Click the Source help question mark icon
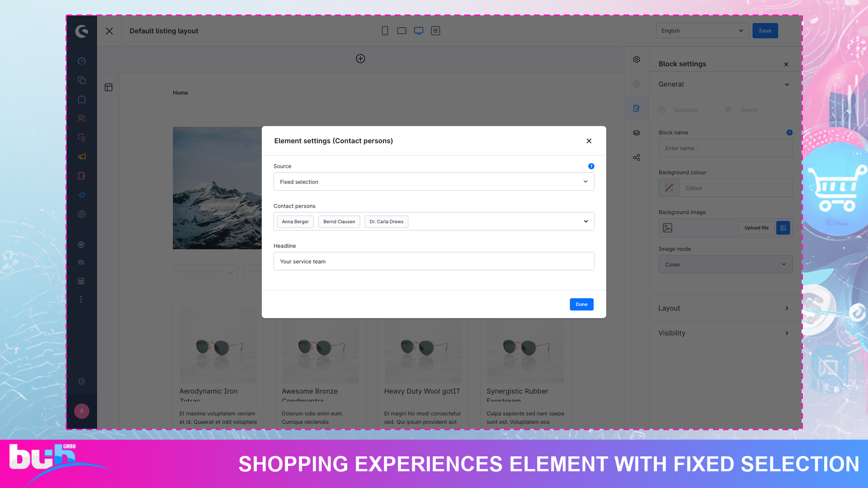The width and height of the screenshot is (868, 488). coord(591,166)
